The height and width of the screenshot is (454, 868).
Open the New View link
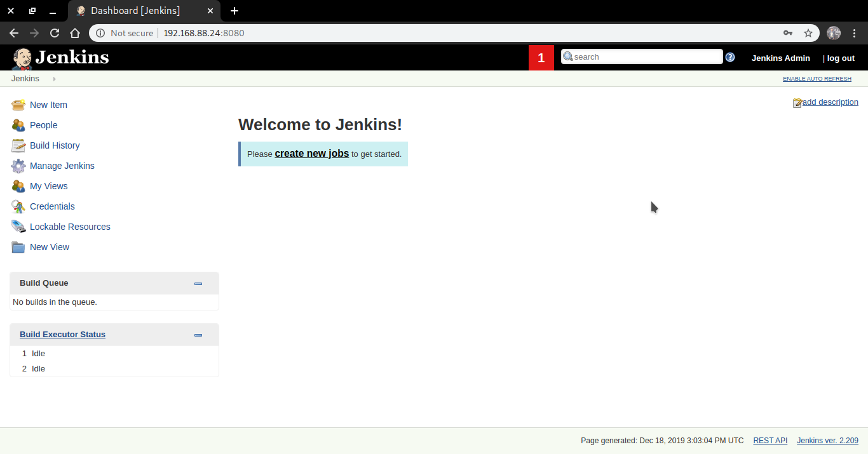click(50, 247)
